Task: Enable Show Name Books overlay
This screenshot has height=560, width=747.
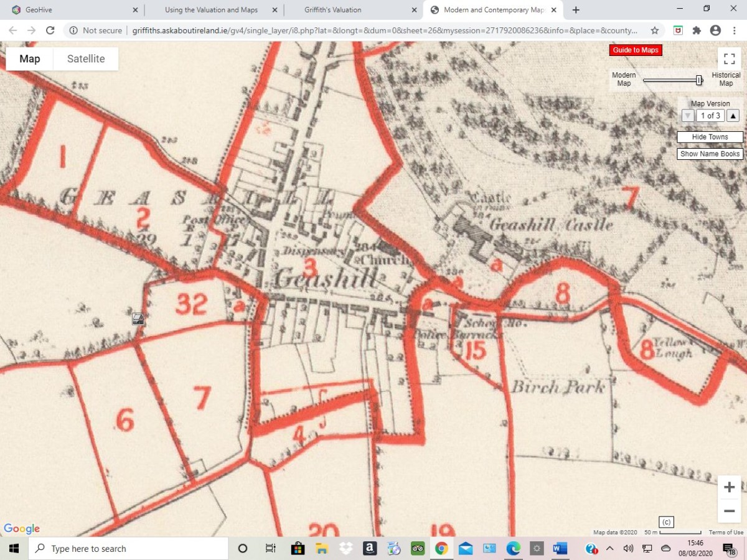Action: [709, 154]
